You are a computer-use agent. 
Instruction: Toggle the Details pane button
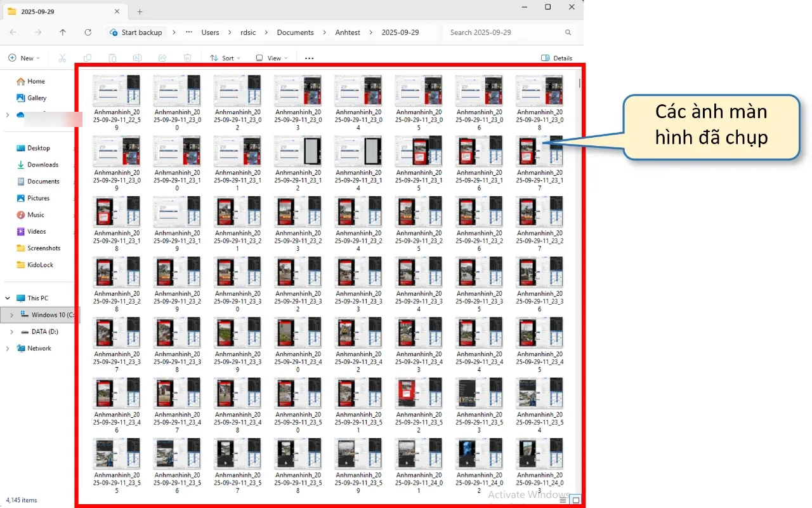(x=556, y=58)
